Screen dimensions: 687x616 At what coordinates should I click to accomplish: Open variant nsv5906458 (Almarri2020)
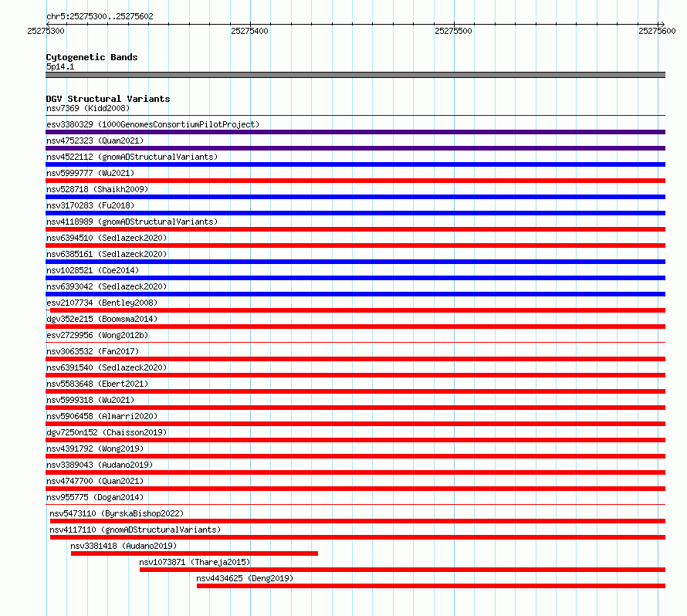[102, 416]
